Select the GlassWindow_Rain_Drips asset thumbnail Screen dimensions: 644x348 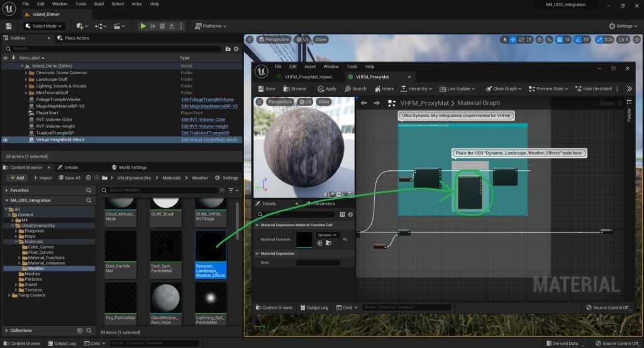click(x=165, y=298)
